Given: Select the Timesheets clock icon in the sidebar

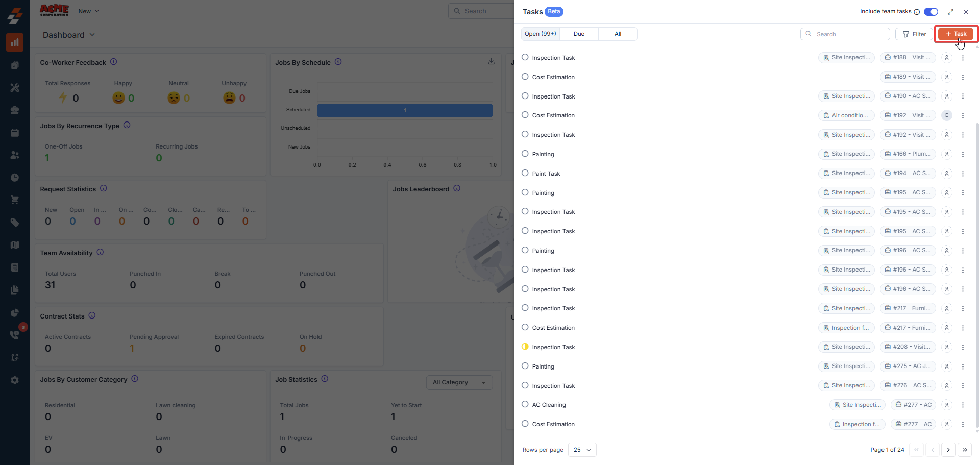Looking at the screenshot, I should pyautogui.click(x=15, y=178).
